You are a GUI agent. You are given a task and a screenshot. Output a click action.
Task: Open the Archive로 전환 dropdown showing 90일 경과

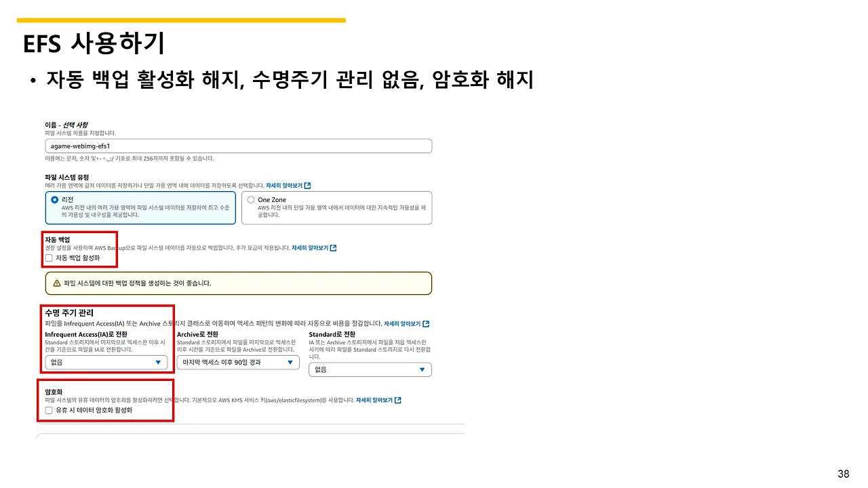(237, 362)
